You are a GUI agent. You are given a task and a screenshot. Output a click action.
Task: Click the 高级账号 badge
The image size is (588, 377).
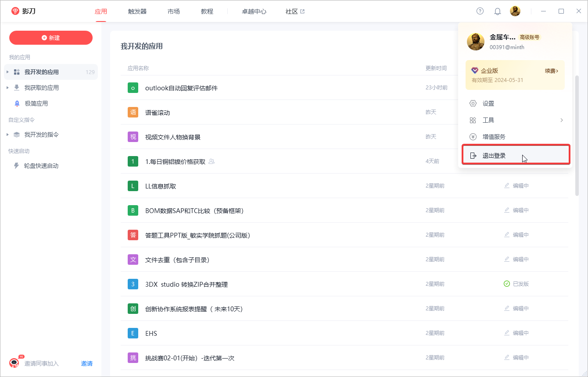(530, 37)
